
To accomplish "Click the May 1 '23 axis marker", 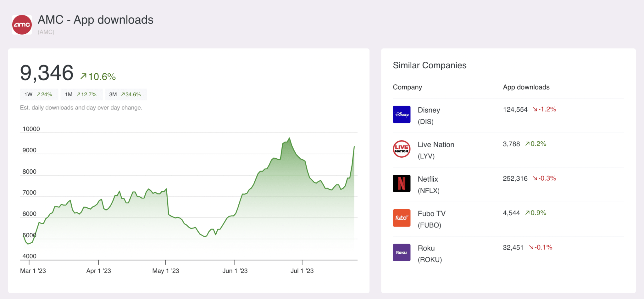I will [165, 271].
